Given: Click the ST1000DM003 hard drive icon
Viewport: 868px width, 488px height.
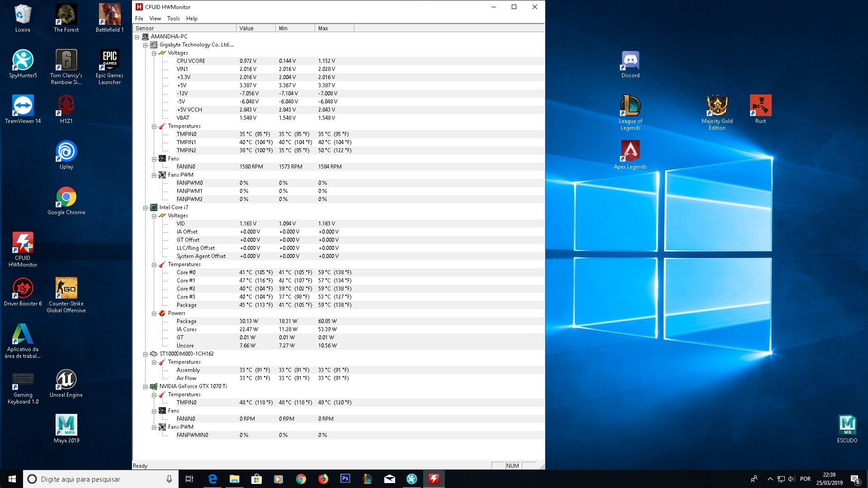Looking at the screenshot, I should click(154, 354).
